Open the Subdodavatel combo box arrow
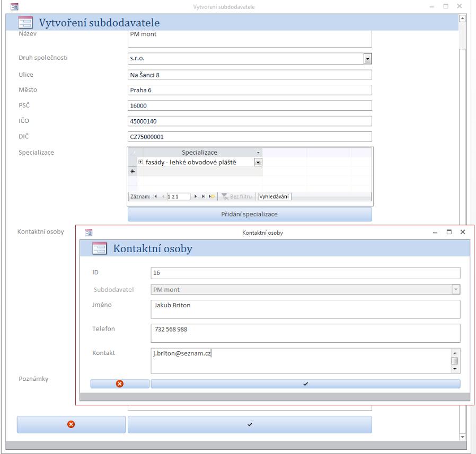The width and height of the screenshot is (476, 454). coord(456,290)
